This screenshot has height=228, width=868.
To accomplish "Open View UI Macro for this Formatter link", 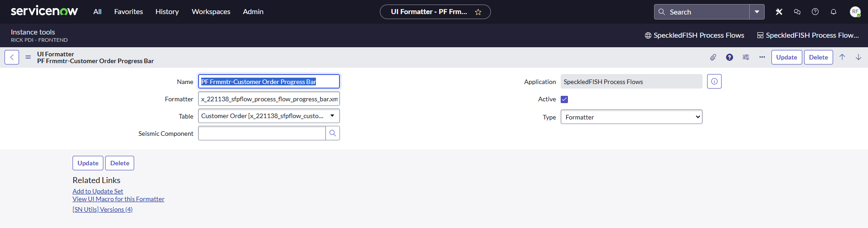I will point(118,199).
